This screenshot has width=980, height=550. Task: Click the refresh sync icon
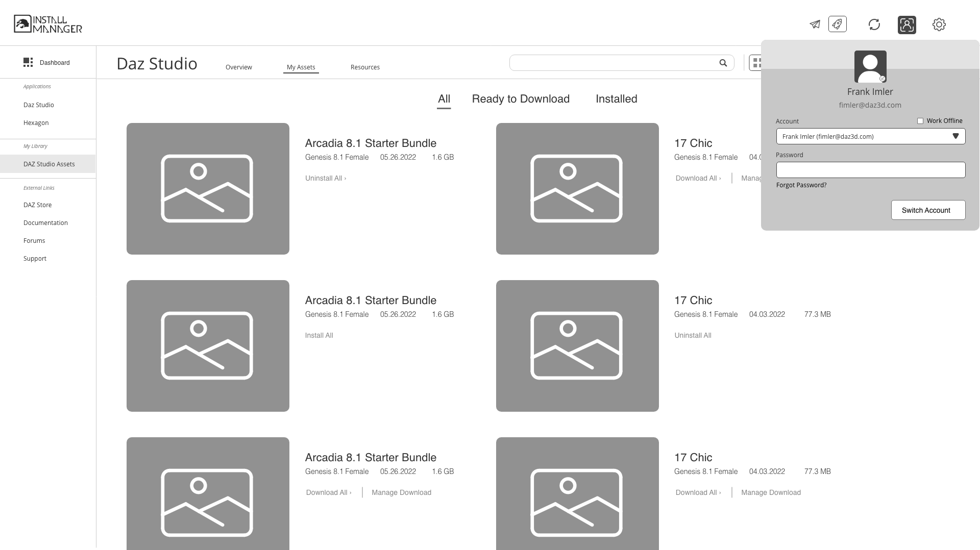tap(874, 24)
